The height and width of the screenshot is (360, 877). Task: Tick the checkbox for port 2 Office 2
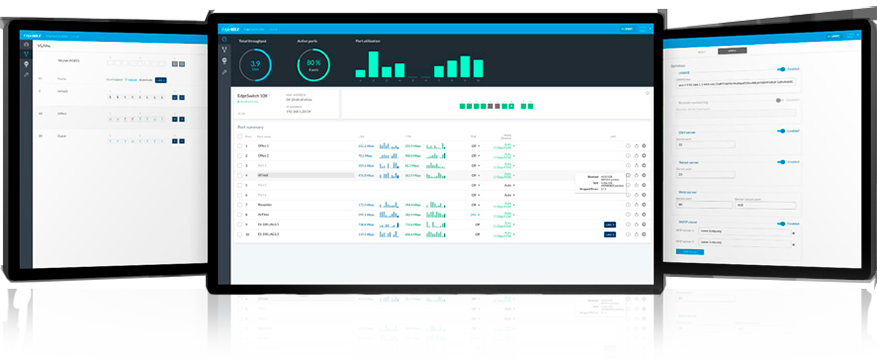click(240, 156)
